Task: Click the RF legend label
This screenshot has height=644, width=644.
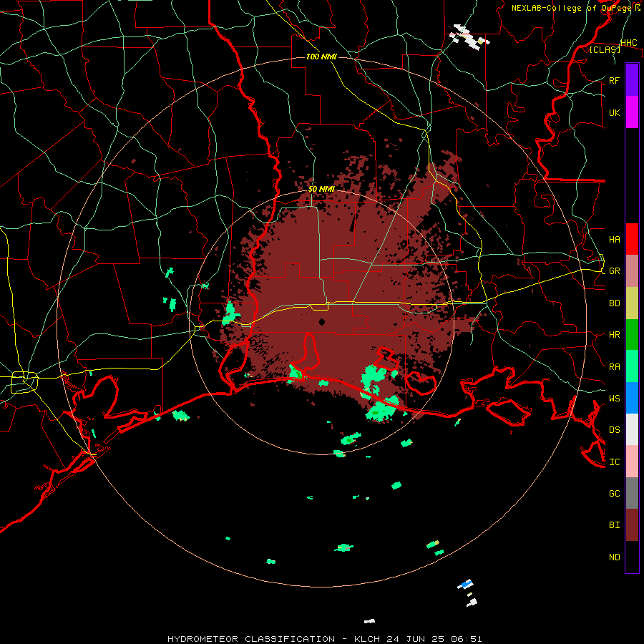Action: click(614, 80)
